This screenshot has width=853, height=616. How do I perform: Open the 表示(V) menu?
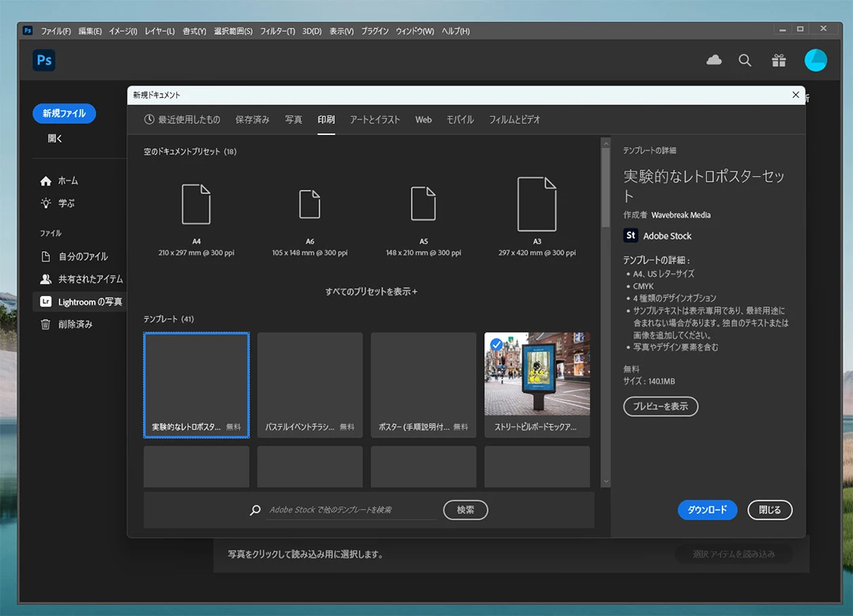[x=341, y=31]
